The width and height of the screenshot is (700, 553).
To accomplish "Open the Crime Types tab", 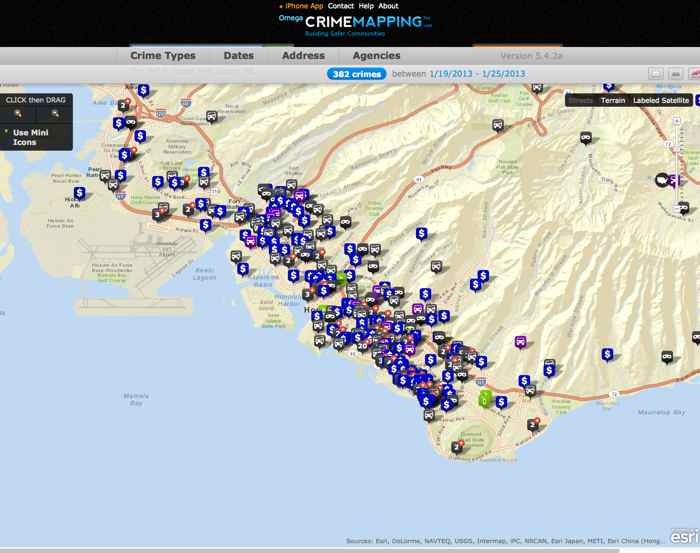I will [x=163, y=56].
